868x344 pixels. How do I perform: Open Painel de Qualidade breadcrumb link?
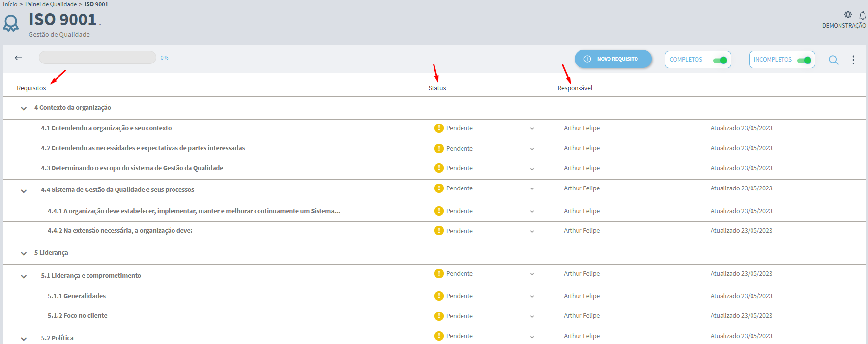[x=51, y=4]
